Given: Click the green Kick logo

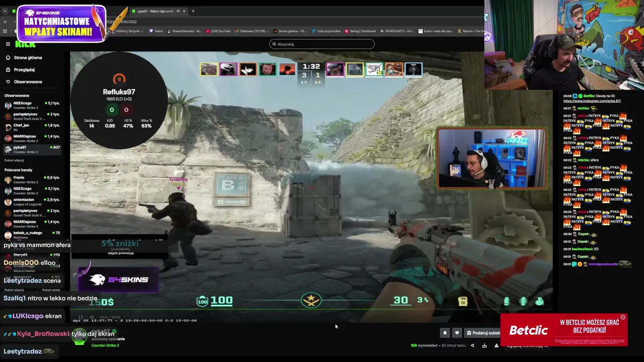Looking at the screenshot, I should 25,45.
